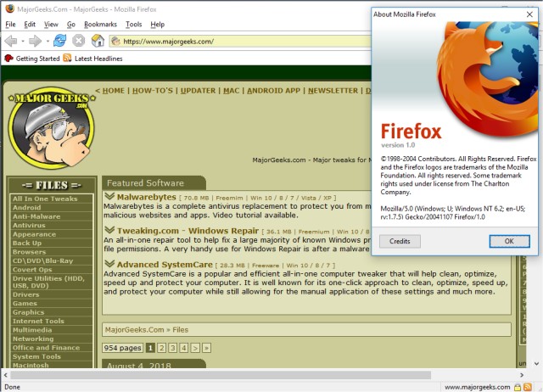Click the Firefox icon in title bar

(x=9, y=8)
